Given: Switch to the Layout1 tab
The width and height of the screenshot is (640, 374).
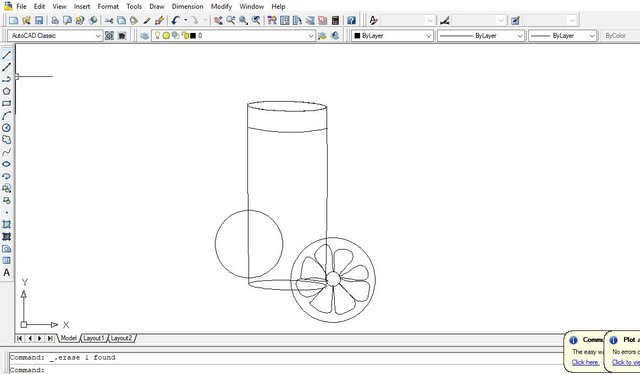Looking at the screenshot, I should coord(94,338).
